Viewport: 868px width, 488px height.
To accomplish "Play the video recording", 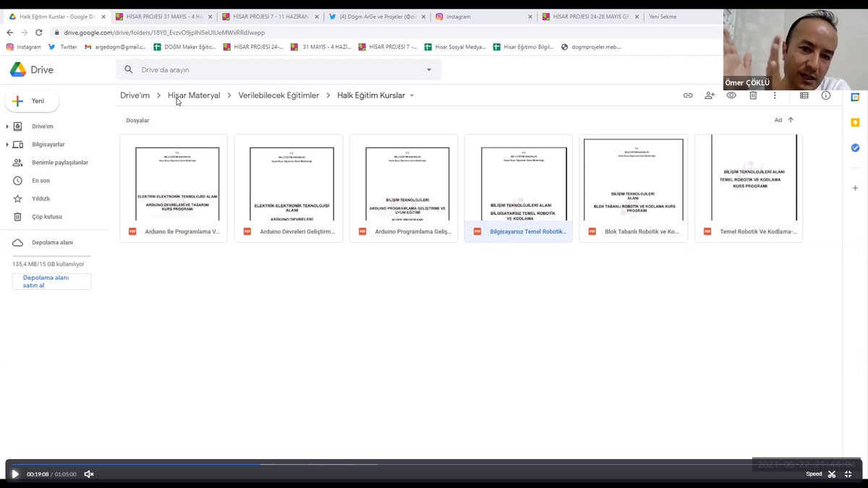I will tap(15, 474).
